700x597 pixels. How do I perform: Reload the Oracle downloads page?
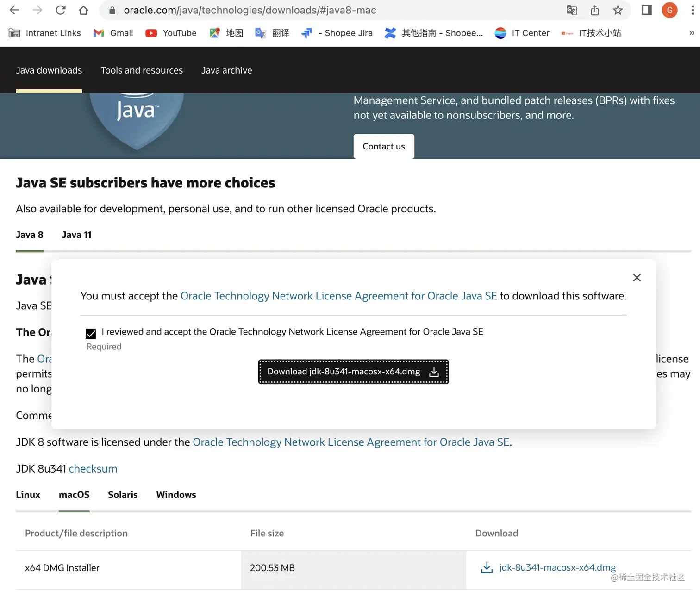[x=61, y=10]
